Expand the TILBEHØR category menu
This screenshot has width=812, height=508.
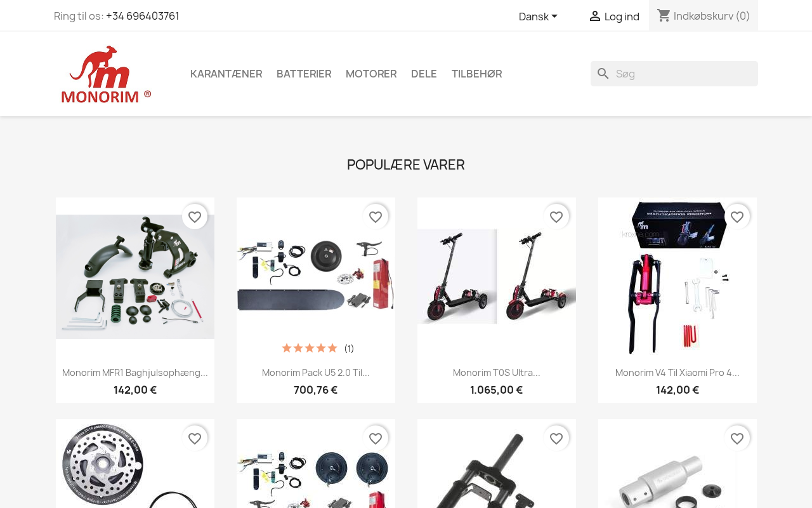[476, 74]
